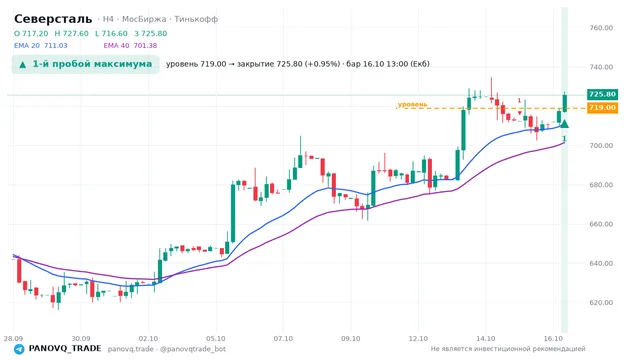Select the EMA 40 indicator label

pos(130,46)
